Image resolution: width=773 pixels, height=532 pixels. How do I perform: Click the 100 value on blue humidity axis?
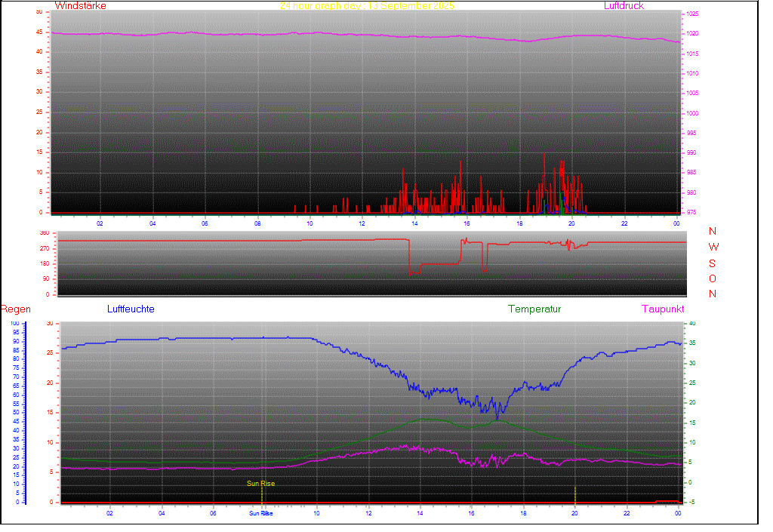[x=16, y=324]
